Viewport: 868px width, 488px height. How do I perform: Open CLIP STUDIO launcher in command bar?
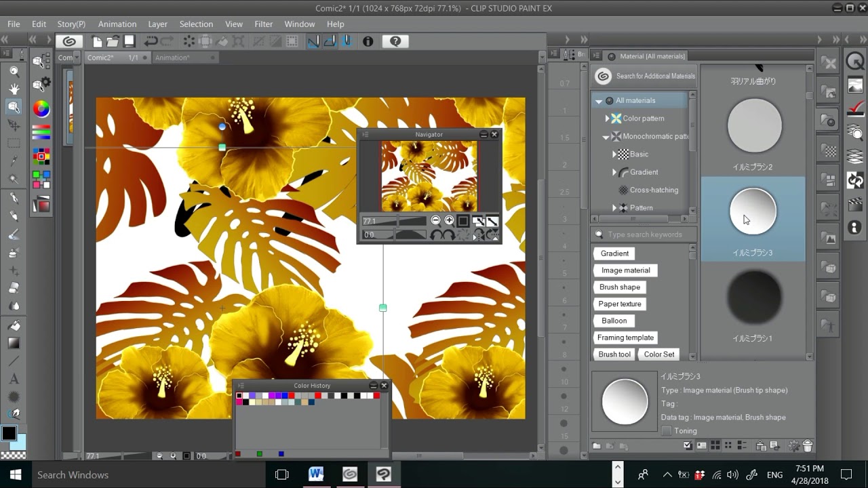point(69,41)
